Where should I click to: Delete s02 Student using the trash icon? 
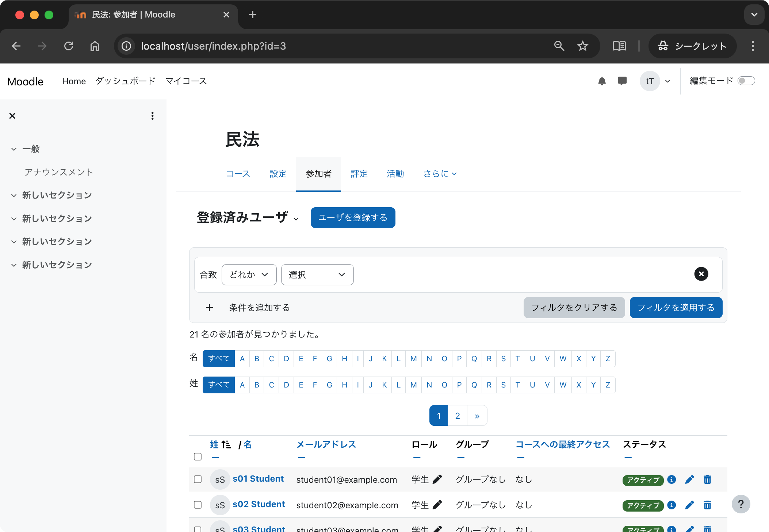pos(707,505)
